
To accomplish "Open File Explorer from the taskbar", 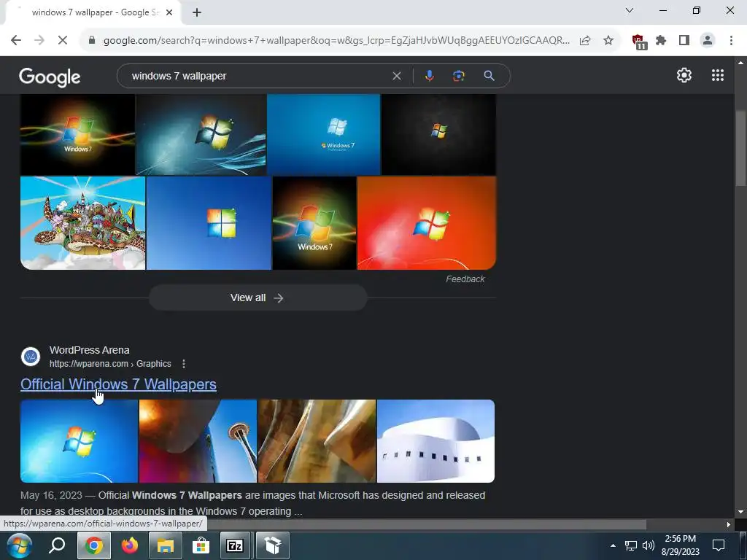I will [166, 545].
